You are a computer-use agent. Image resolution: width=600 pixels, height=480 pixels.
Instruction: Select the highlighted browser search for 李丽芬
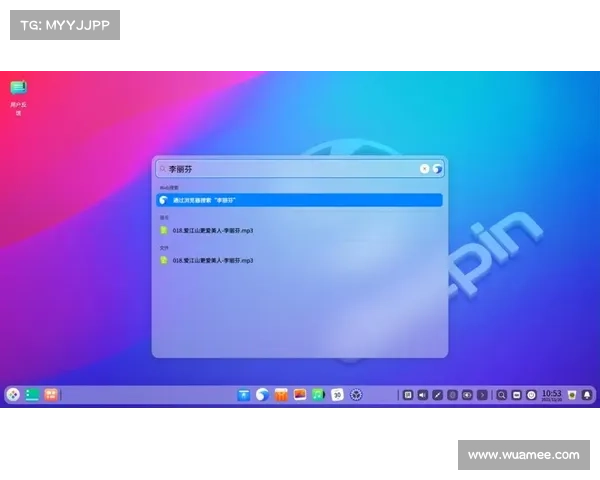(x=298, y=200)
